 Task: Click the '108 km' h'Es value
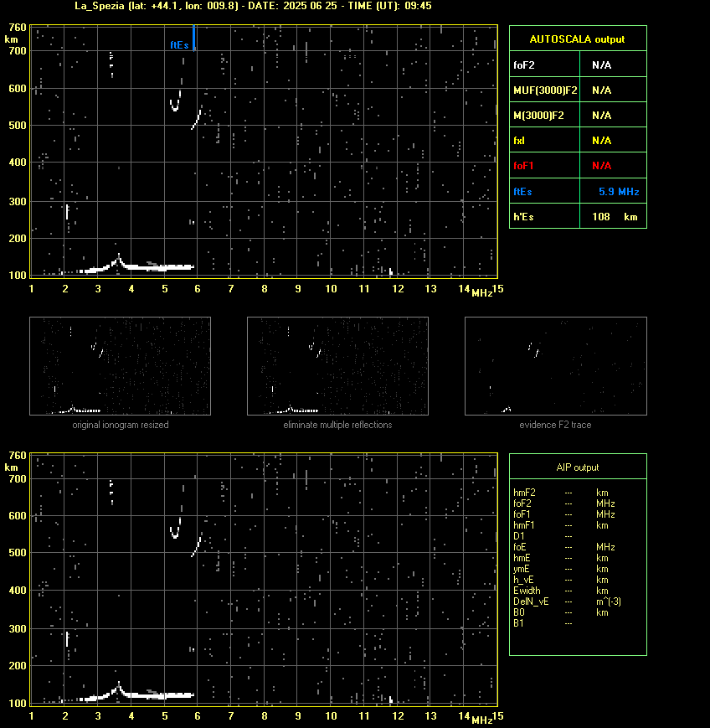coord(615,217)
